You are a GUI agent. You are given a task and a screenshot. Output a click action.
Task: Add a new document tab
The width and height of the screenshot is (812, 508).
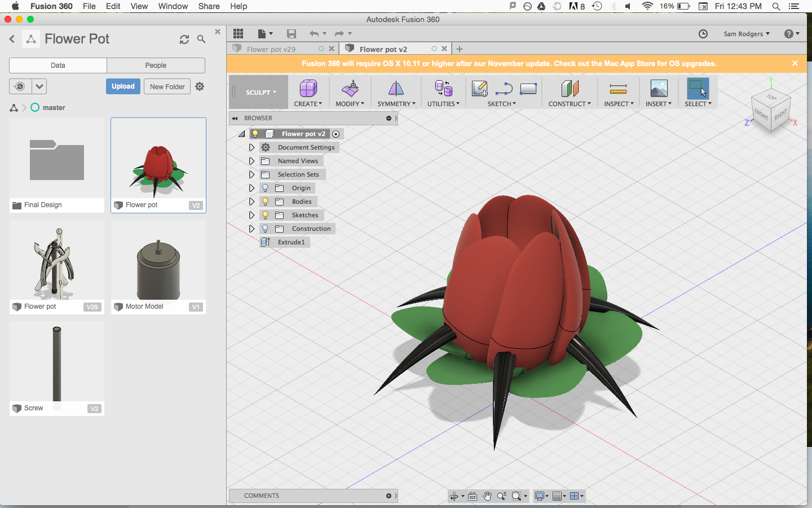(x=460, y=49)
